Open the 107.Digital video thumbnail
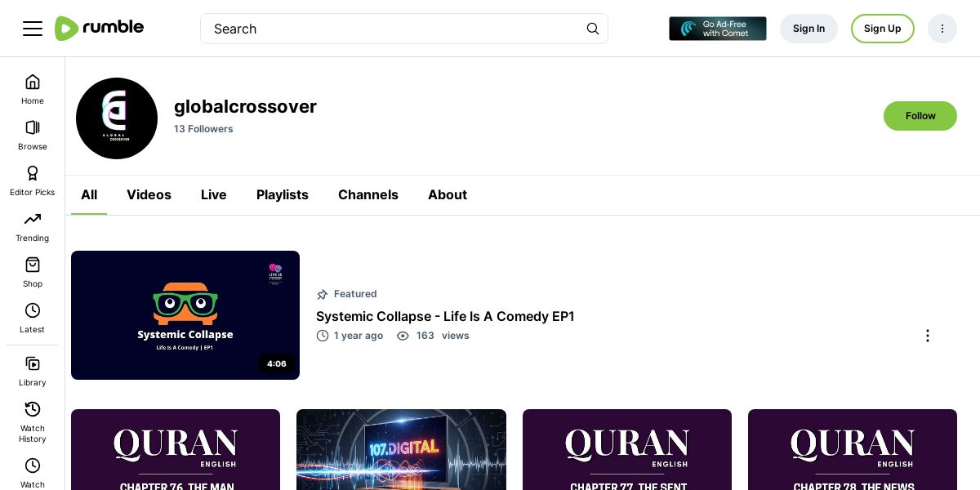Image resolution: width=980 pixels, height=490 pixels. 401,449
